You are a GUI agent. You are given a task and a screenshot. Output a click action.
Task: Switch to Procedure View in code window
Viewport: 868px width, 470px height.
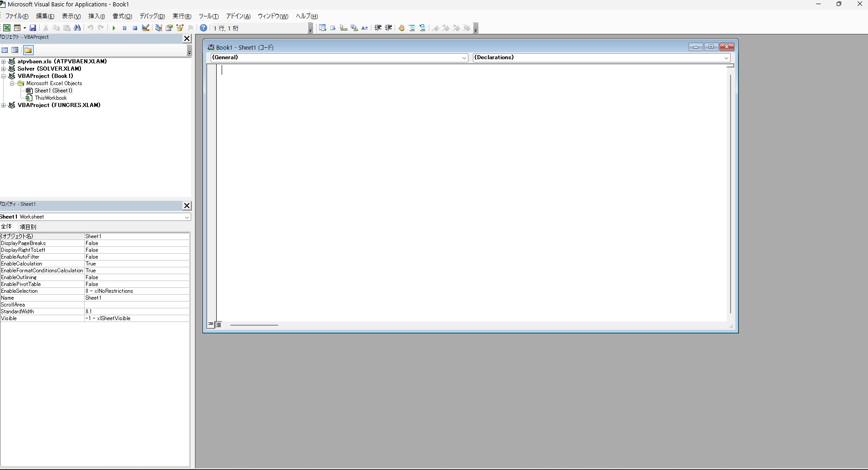211,325
